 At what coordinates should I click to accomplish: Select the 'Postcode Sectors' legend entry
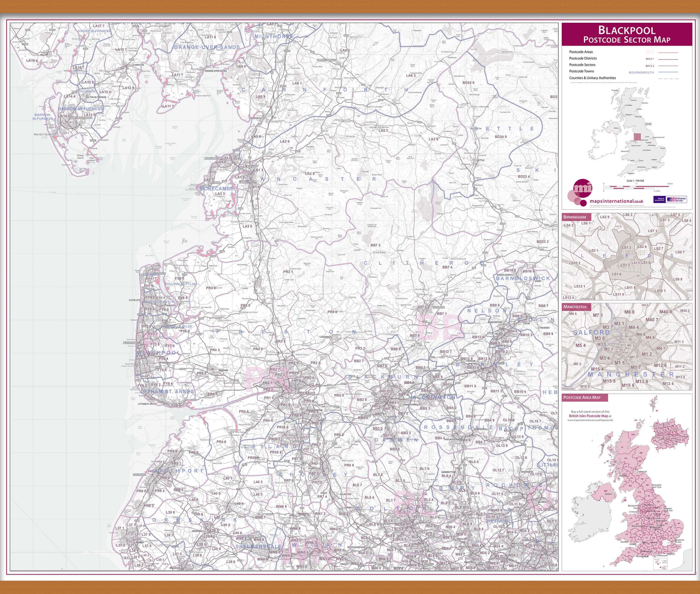[582, 65]
